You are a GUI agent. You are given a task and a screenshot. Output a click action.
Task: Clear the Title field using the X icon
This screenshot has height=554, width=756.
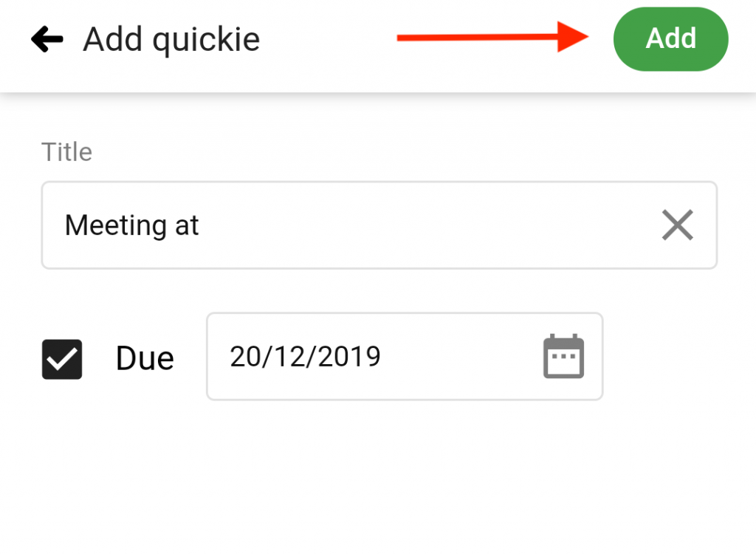pyautogui.click(x=677, y=225)
